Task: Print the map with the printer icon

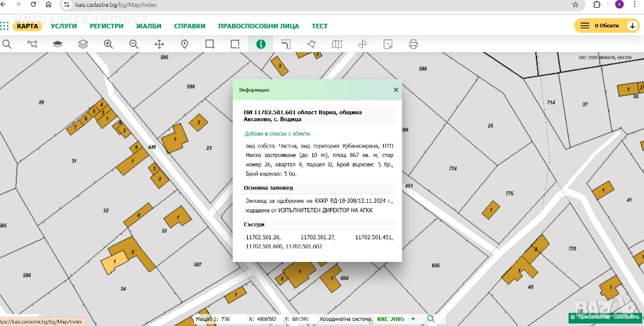Action: (413, 44)
